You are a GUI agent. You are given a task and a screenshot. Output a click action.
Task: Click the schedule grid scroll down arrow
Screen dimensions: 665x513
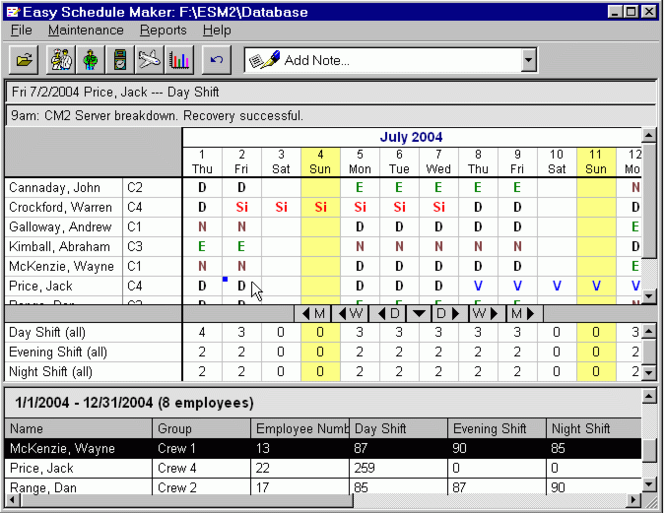[x=649, y=296]
